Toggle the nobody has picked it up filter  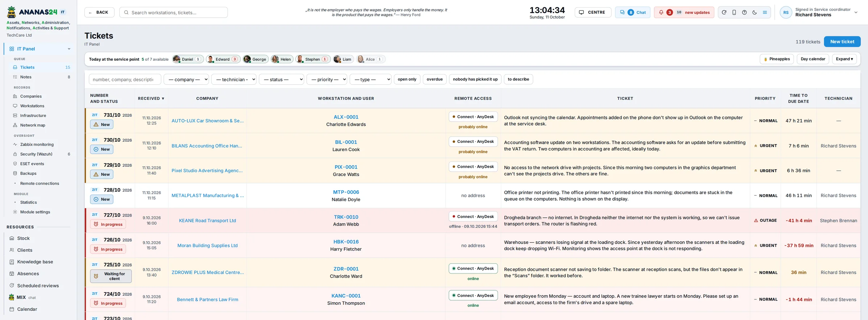(x=475, y=79)
